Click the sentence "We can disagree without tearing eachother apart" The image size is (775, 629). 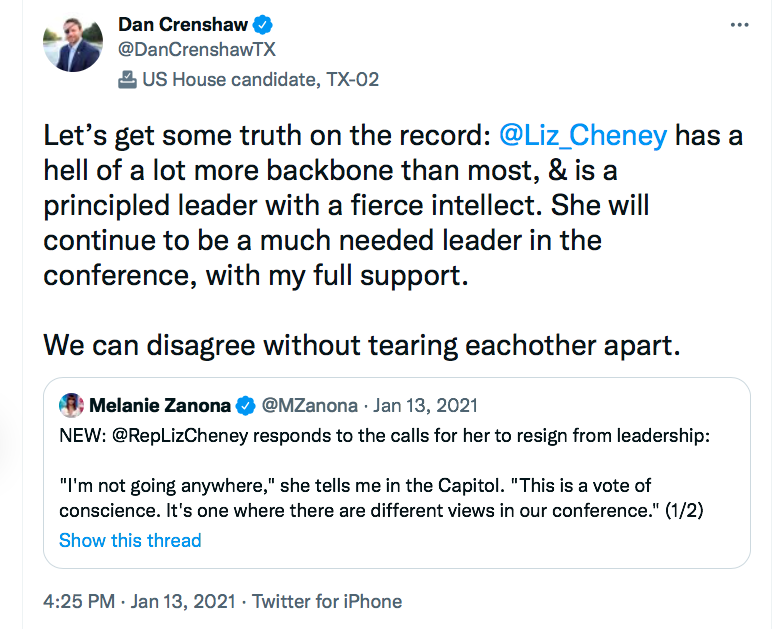click(362, 345)
